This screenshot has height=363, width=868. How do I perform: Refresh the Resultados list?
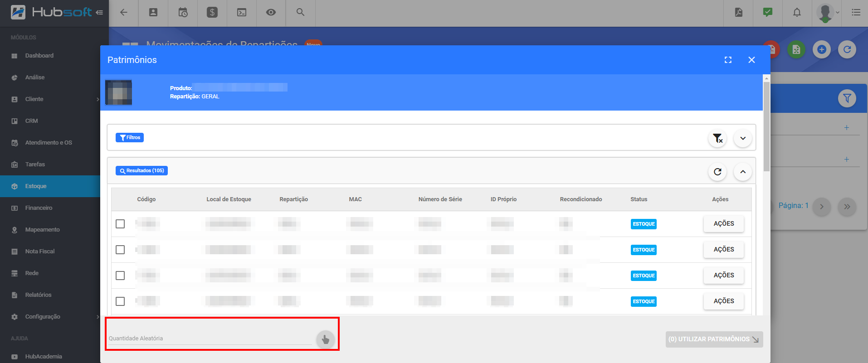point(717,172)
